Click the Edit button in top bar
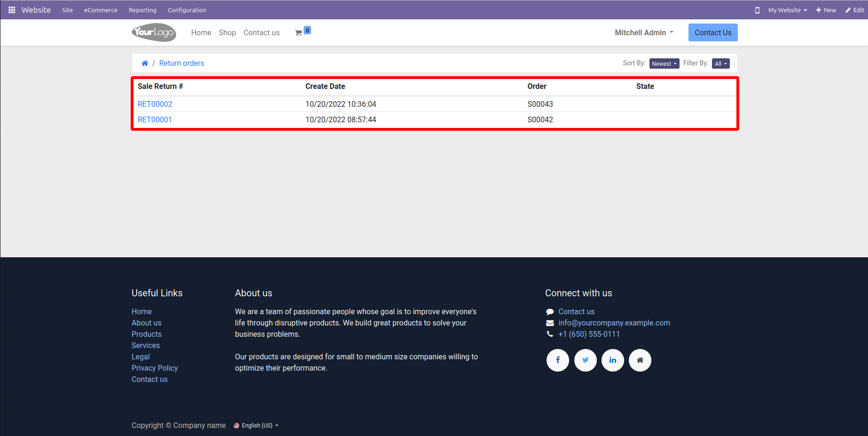 pyautogui.click(x=855, y=10)
